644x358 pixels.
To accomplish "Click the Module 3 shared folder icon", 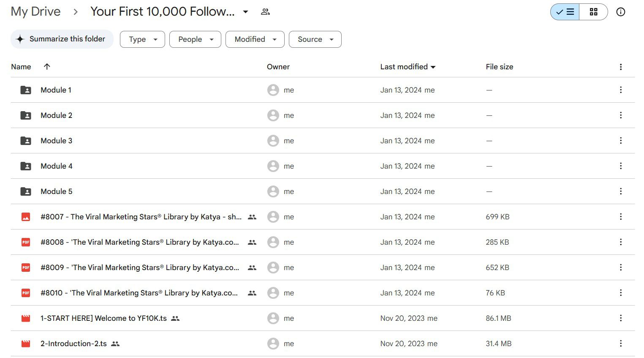I will (26, 141).
